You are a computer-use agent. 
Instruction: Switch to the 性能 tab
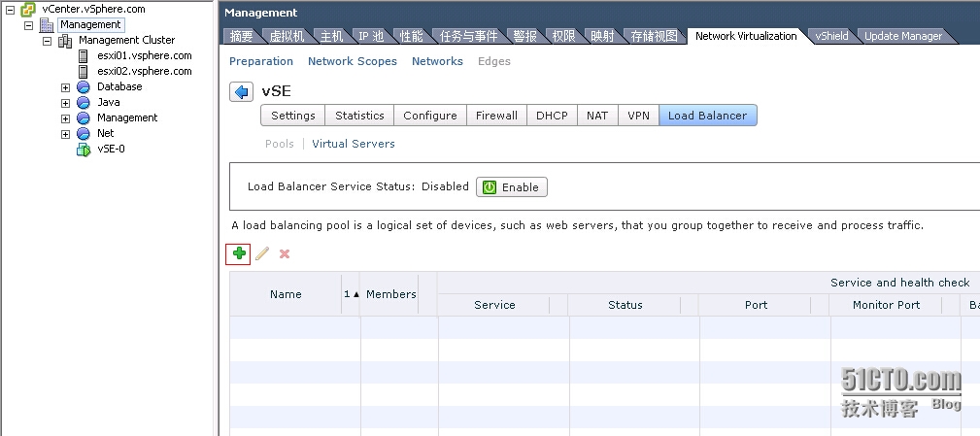411,36
